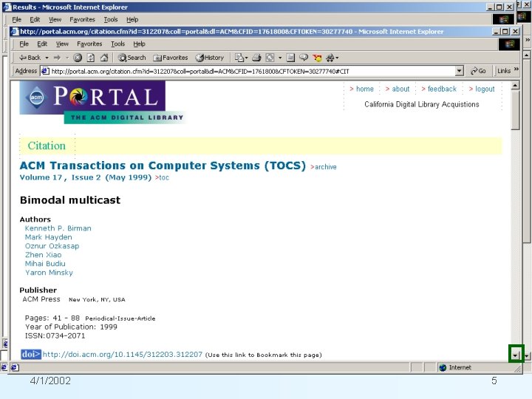Click the title bar IE icon of citation window
Screen dimensions: 532x399
click(x=15, y=32)
